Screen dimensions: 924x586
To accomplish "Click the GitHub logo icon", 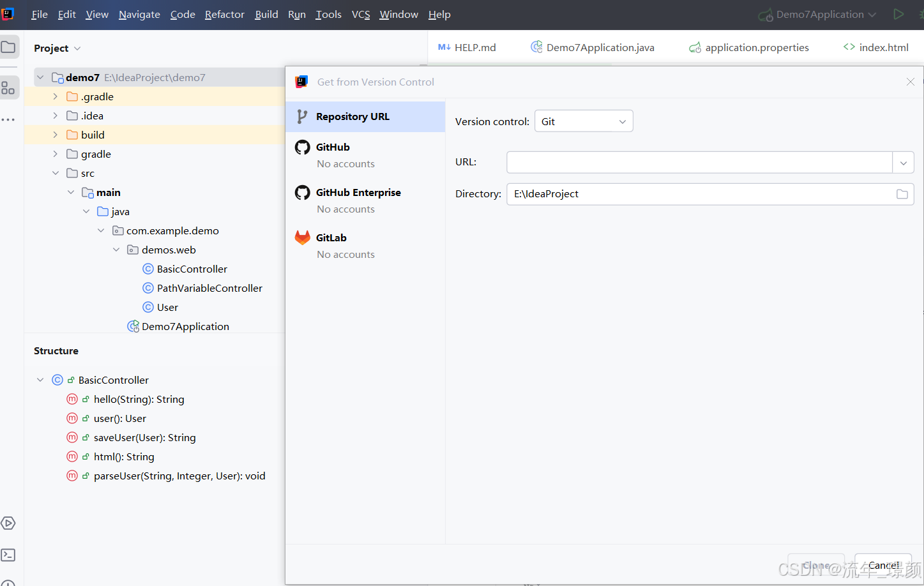I will tap(302, 147).
